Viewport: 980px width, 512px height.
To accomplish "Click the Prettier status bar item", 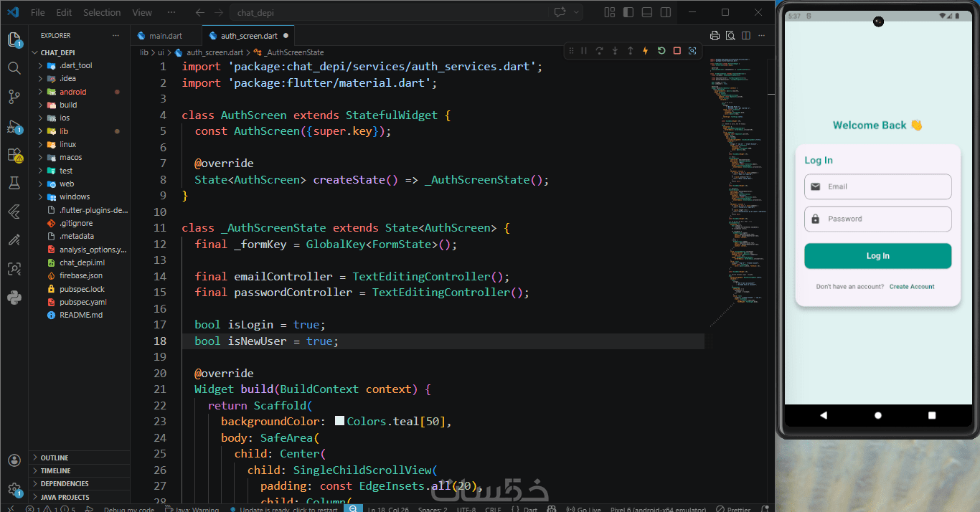I will tap(735, 509).
